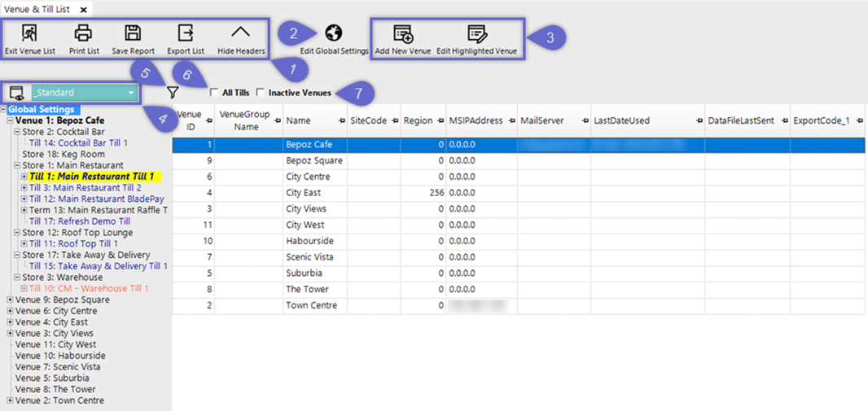This screenshot has height=411, width=868.
Task: Collapse the Venue 1: Bepoz Cafe node
Action: [10, 120]
